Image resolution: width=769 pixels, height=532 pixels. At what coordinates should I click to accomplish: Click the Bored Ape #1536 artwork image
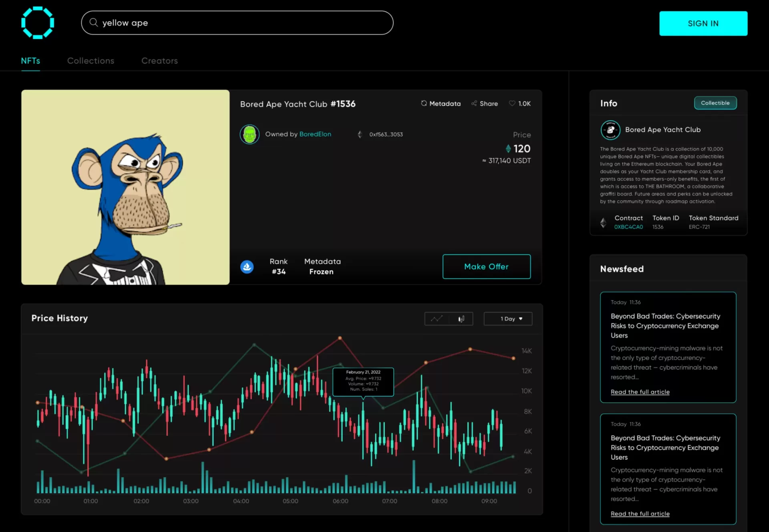(x=125, y=187)
